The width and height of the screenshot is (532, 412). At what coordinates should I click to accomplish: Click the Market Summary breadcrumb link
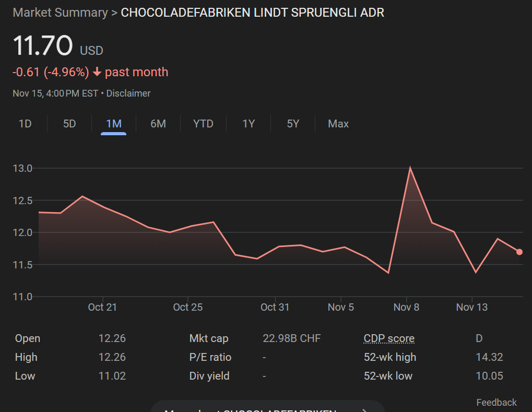click(x=60, y=13)
